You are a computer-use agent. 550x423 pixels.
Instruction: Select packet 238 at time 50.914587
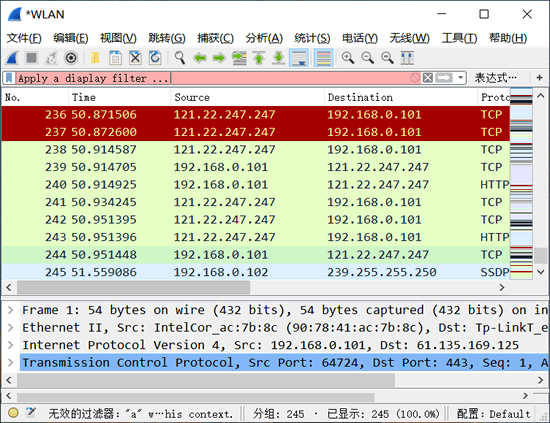tap(256, 150)
